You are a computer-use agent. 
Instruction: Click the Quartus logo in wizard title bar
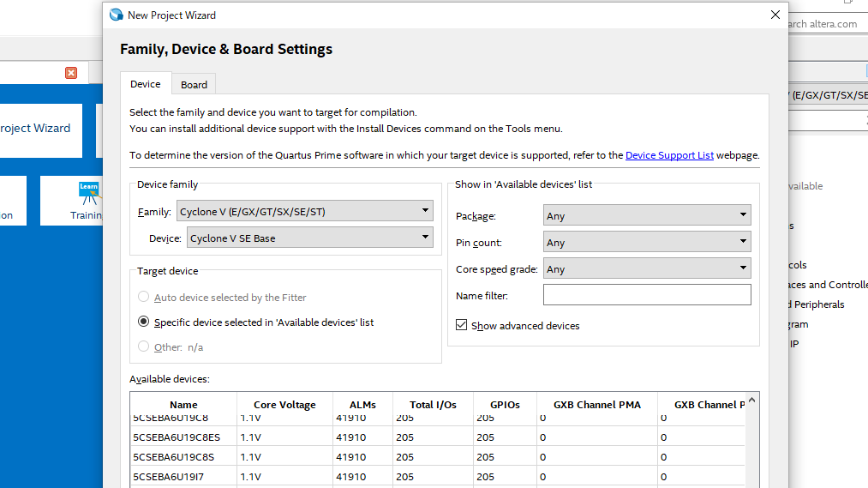117,15
